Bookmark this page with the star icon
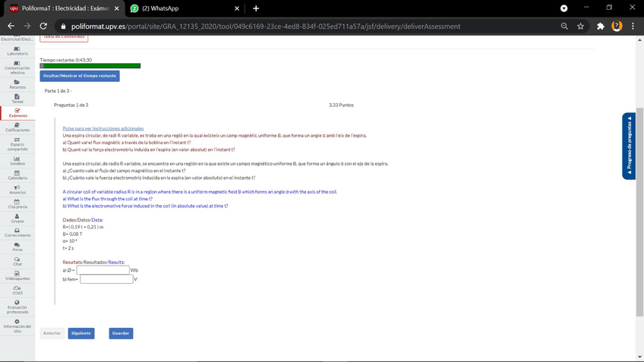Screen dimensions: 644x362 click(581, 26)
